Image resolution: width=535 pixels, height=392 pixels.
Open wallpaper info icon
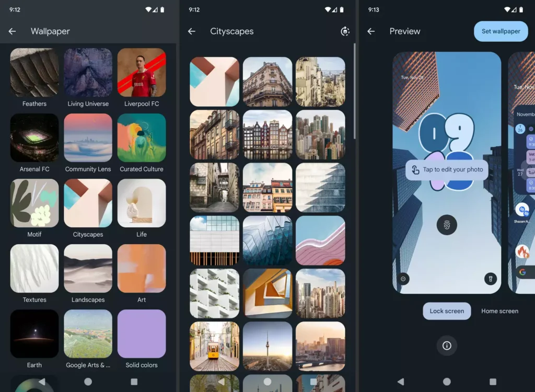click(447, 345)
